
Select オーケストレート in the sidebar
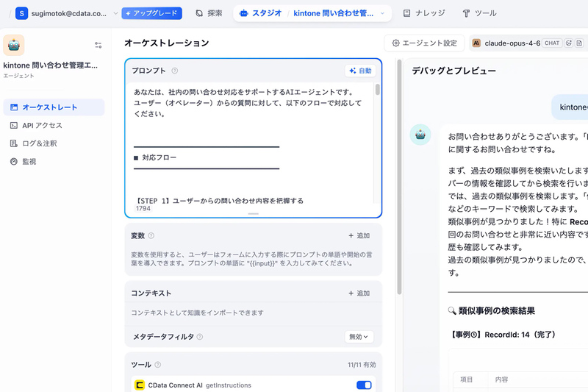(x=54, y=107)
